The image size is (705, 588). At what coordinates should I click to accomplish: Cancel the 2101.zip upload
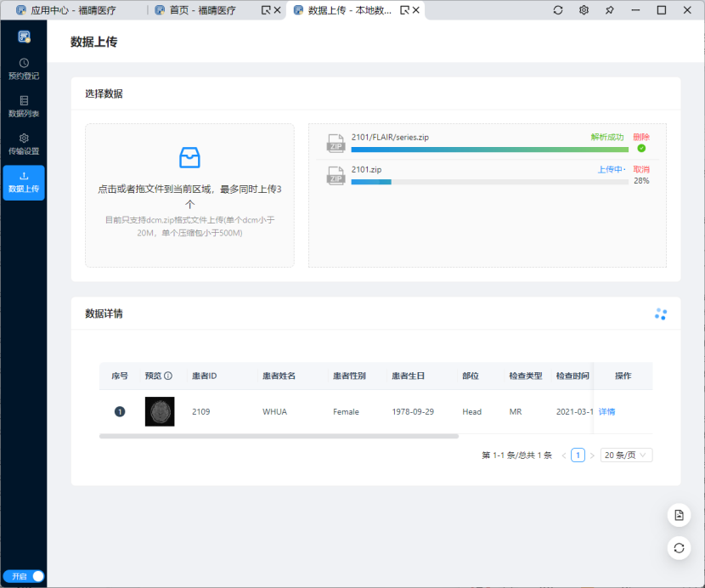coord(641,169)
